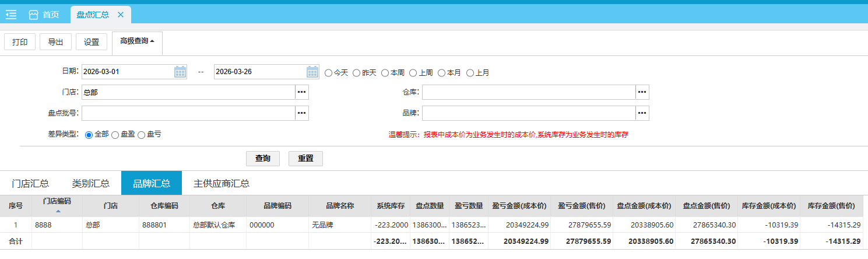Collapse the 高级查询 advanced query panel
The height and width of the screenshot is (259, 868).
click(137, 41)
